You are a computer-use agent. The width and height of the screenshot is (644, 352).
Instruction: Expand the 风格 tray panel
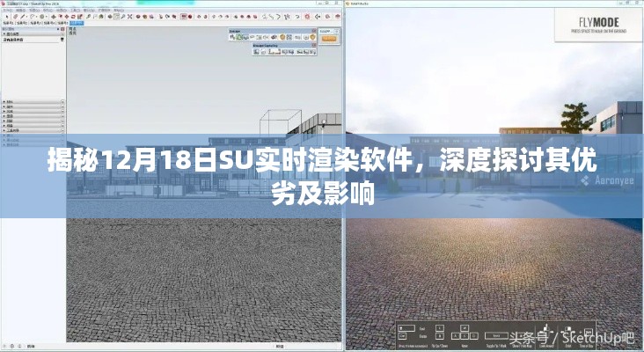pyautogui.click(x=33, y=111)
